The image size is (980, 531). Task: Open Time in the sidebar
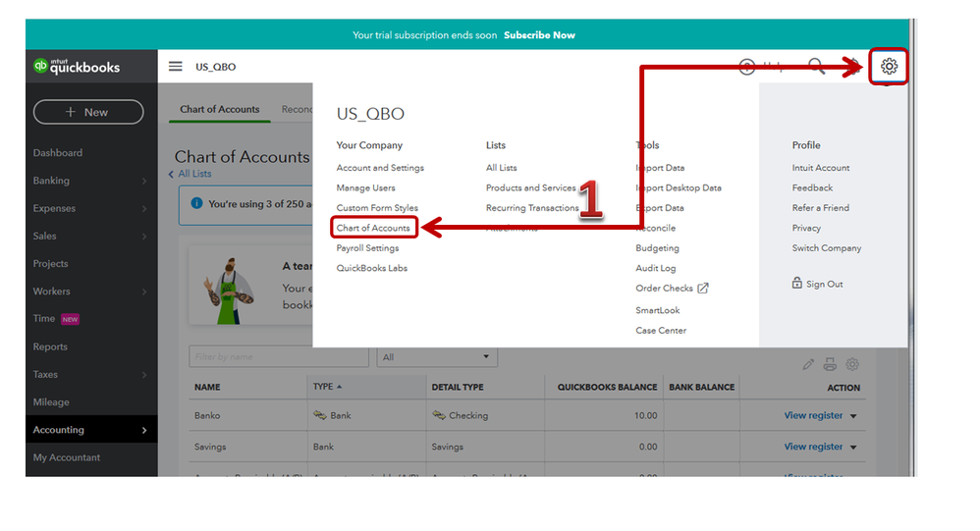coord(44,319)
